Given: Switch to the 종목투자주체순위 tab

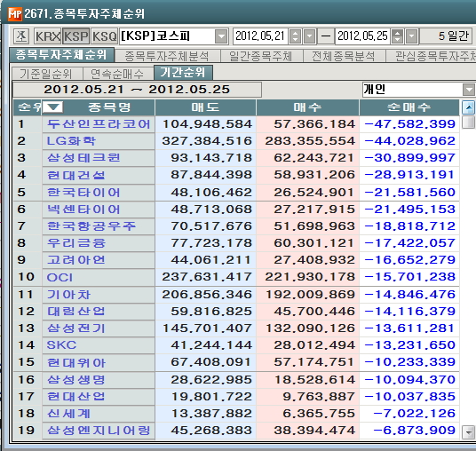Looking at the screenshot, I should coord(61,55).
